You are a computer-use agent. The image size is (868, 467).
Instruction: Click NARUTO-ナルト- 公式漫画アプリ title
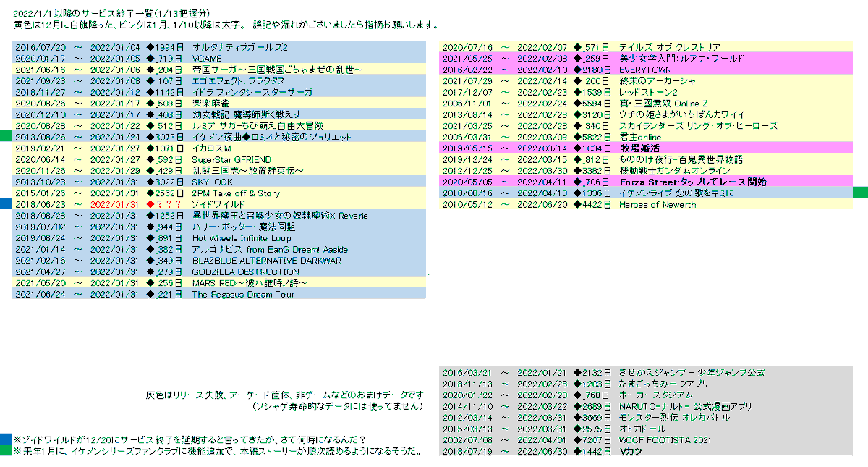click(686, 406)
